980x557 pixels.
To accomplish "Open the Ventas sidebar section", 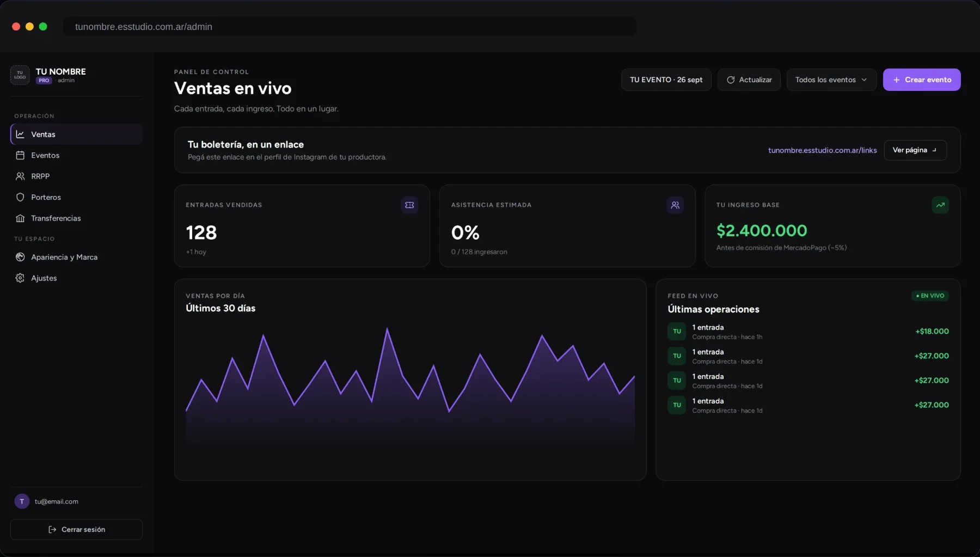I will 76,134.
